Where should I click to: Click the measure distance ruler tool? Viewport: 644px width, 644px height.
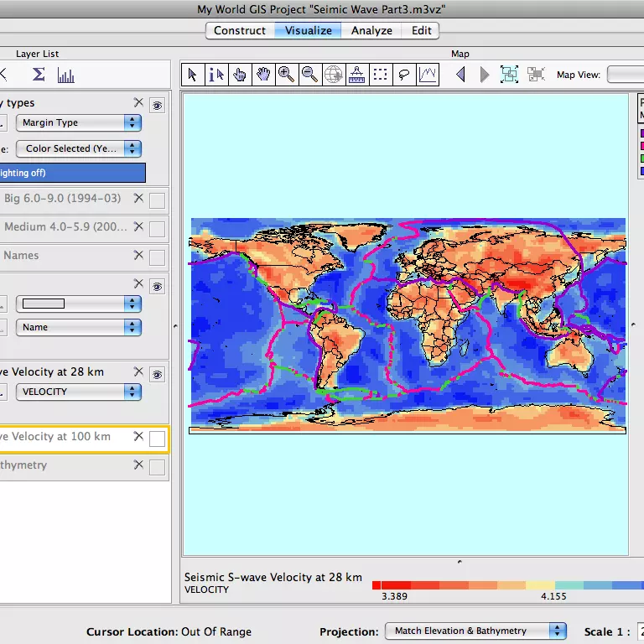click(x=356, y=75)
